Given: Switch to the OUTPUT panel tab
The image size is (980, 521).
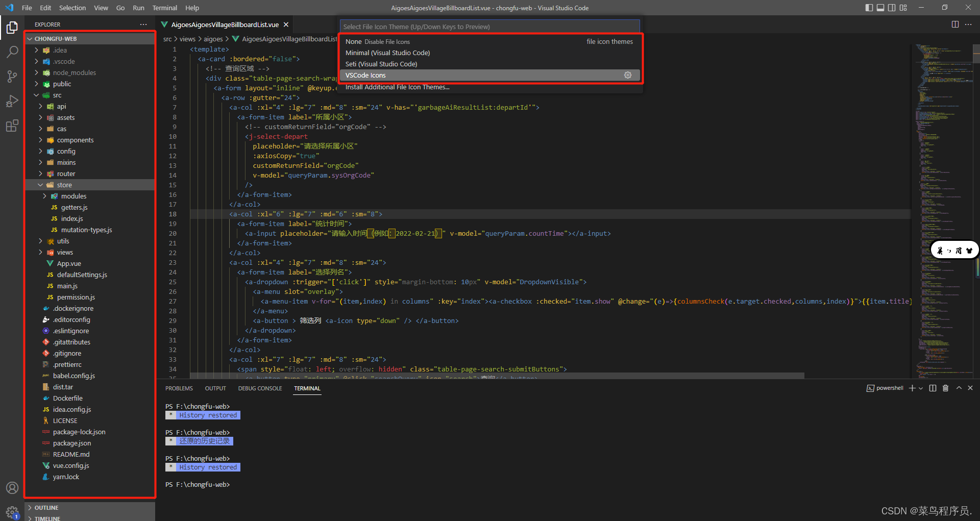Looking at the screenshot, I should (215, 388).
